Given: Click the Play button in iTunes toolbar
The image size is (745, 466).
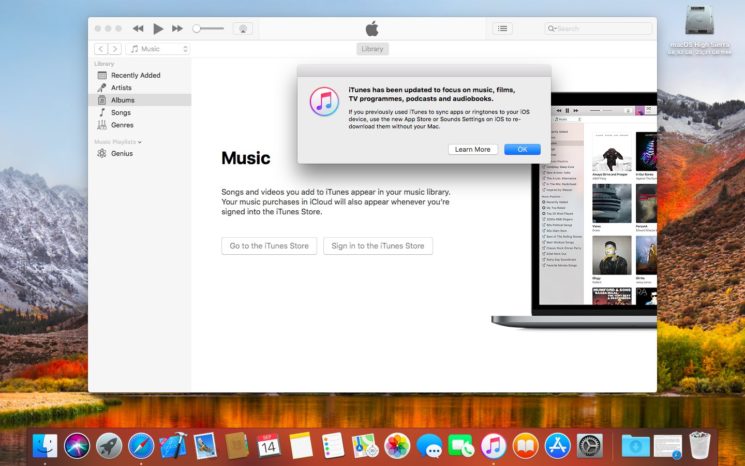Looking at the screenshot, I should (x=158, y=29).
